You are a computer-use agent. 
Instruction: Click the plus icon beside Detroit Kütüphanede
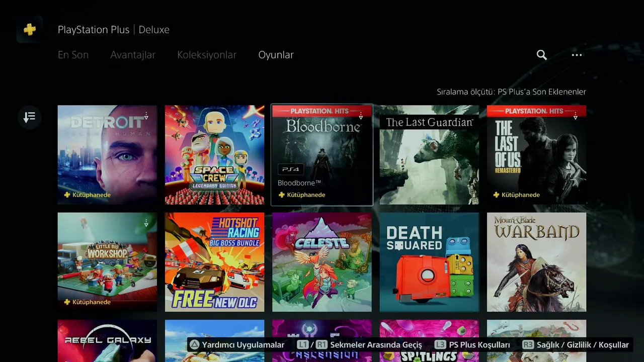click(x=67, y=195)
